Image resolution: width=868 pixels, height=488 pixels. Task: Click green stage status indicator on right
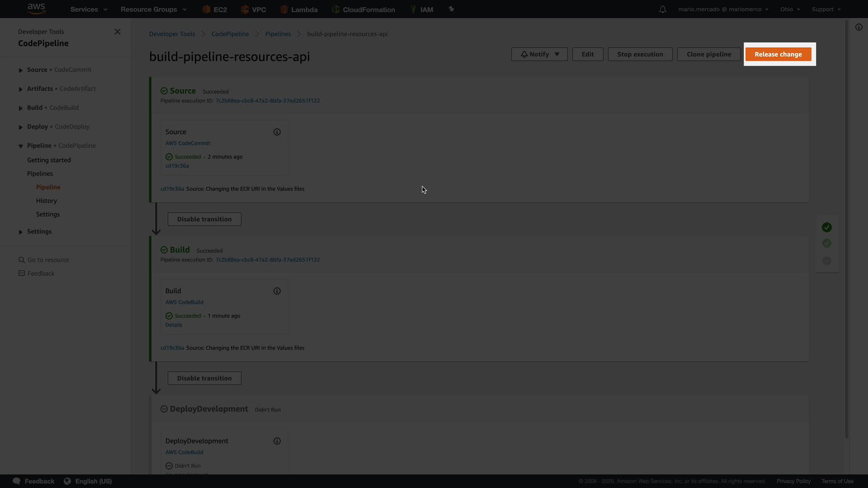click(826, 227)
